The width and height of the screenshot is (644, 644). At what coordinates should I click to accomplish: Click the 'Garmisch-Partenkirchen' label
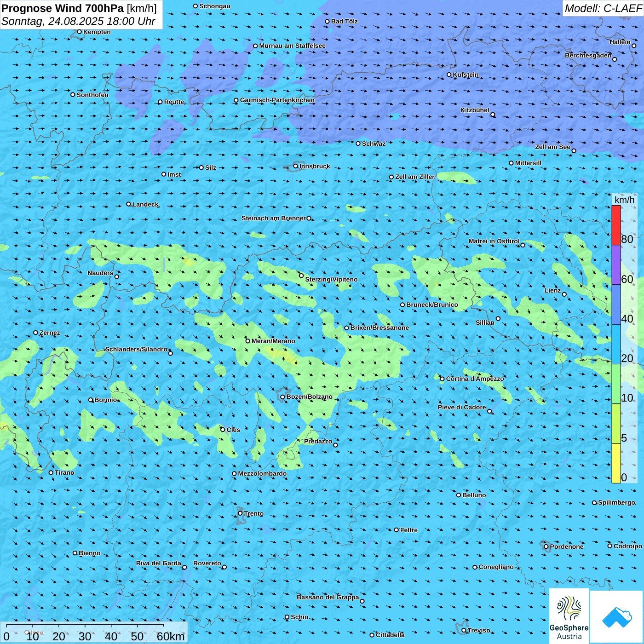click(x=277, y=100)
